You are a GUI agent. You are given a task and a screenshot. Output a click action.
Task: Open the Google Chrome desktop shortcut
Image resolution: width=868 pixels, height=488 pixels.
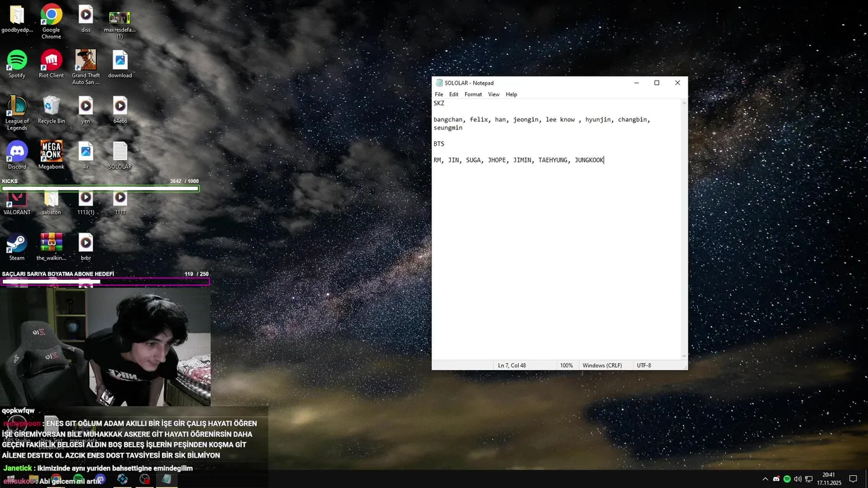click(51, 21)
